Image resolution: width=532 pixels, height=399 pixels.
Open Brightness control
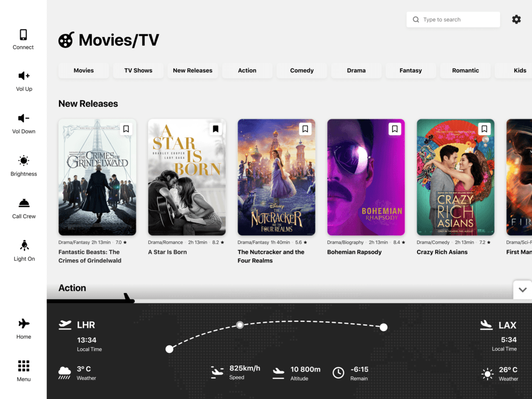(x=24, y=161)
